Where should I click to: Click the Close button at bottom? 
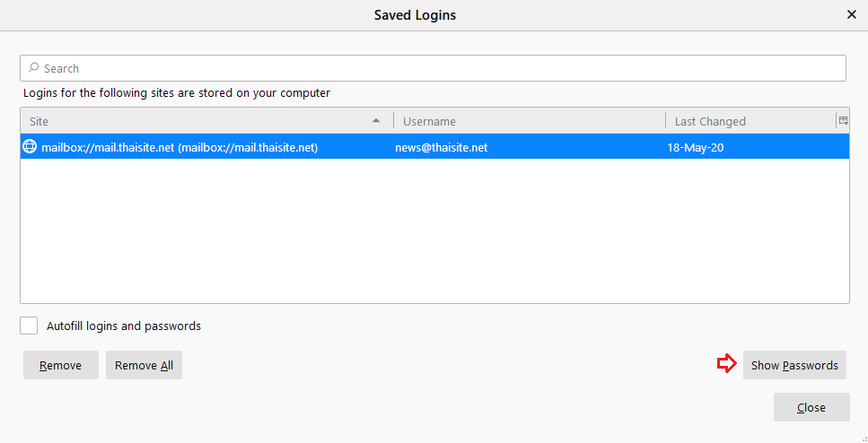[x=811, y=407]
